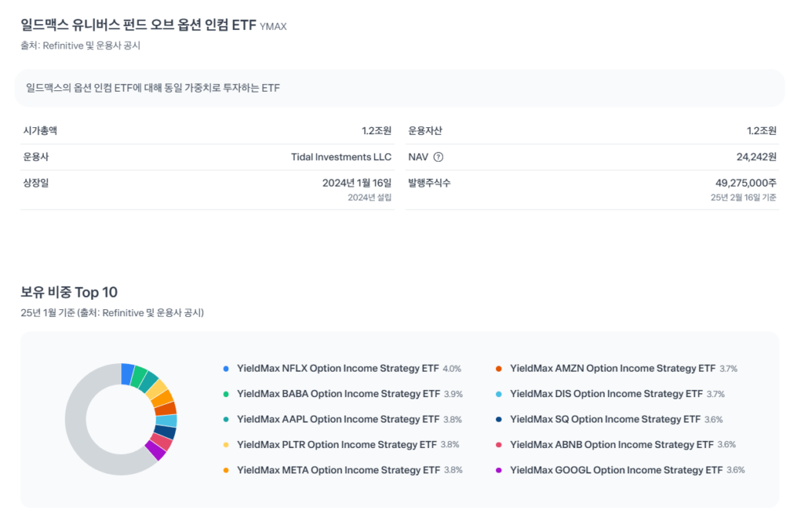Click the 25년 2월 16일 기준 date note
Screen dimensions: 790x532
743,198
